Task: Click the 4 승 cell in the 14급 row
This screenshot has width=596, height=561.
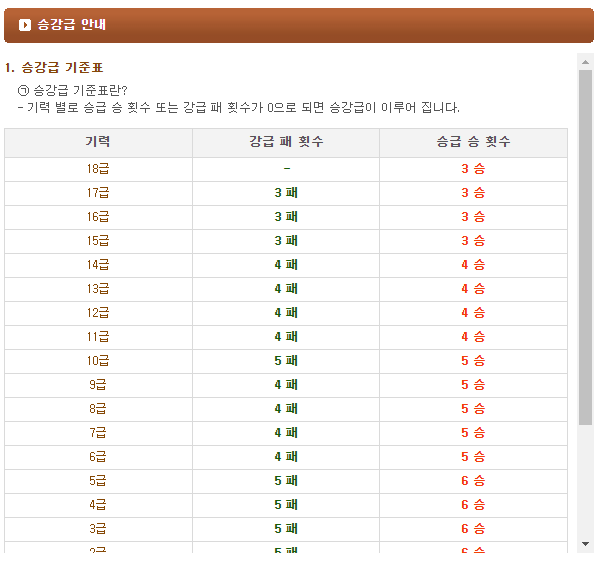Action: [x=473, y=265]
